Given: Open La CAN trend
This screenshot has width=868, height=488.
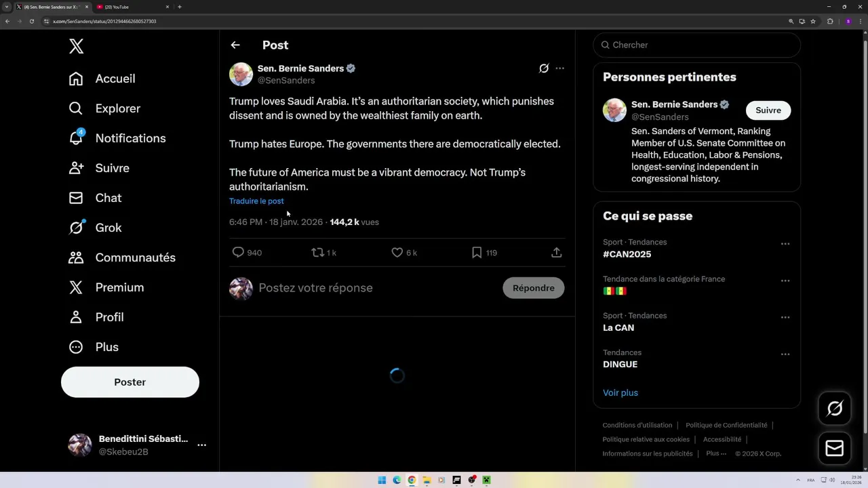Looking at the screenshot, I should (618, 328).
